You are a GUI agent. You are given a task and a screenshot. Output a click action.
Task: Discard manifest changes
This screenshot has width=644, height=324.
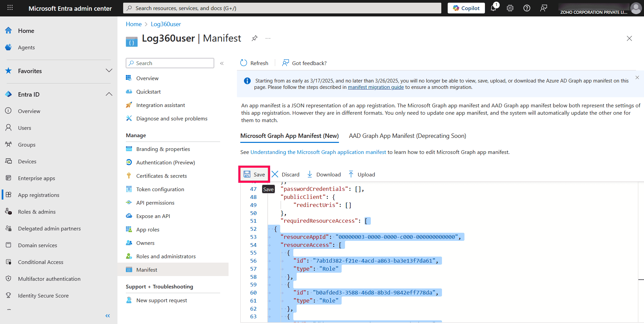pos(286,174)
